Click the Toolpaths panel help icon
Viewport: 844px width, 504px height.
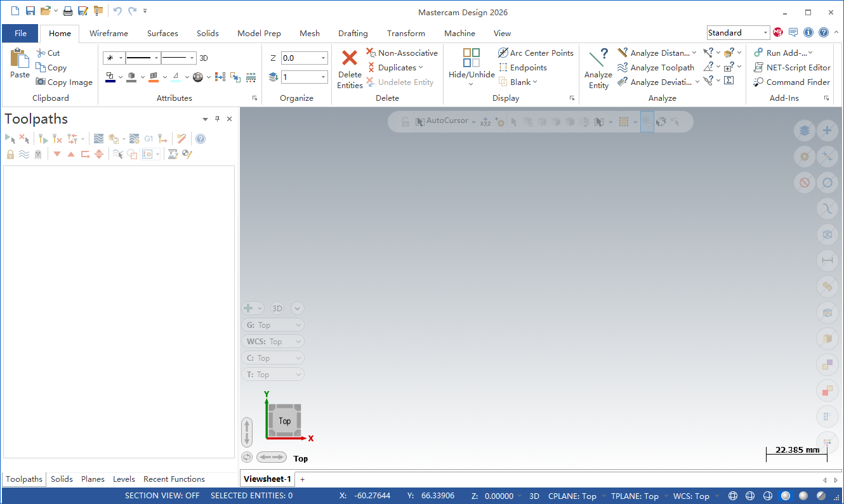(x=201, y=139)
